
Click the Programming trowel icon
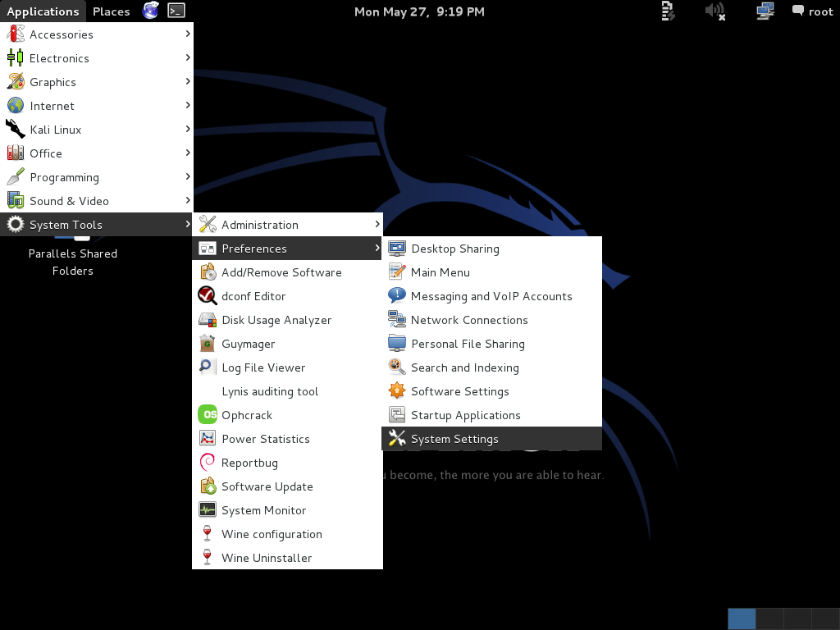[16, 177]
